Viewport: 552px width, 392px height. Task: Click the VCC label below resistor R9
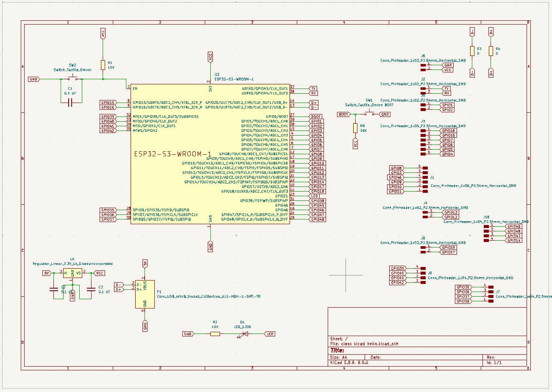[355, 144]
